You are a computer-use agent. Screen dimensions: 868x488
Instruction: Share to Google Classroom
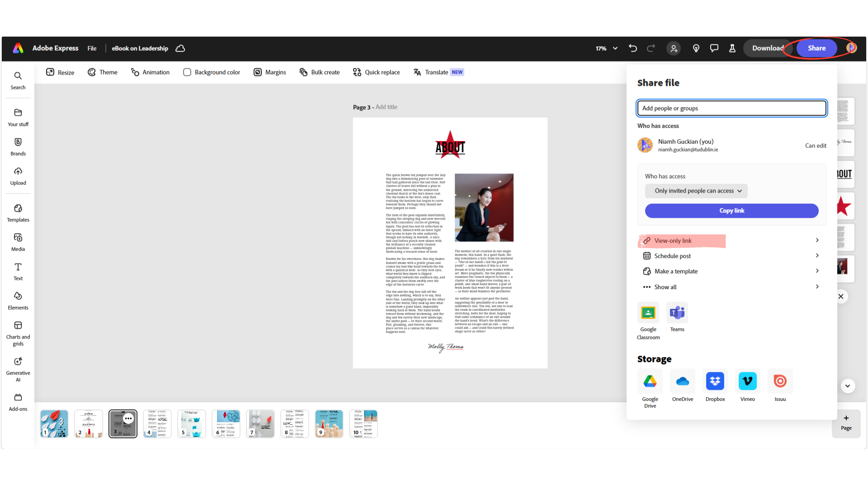[648, 312]
